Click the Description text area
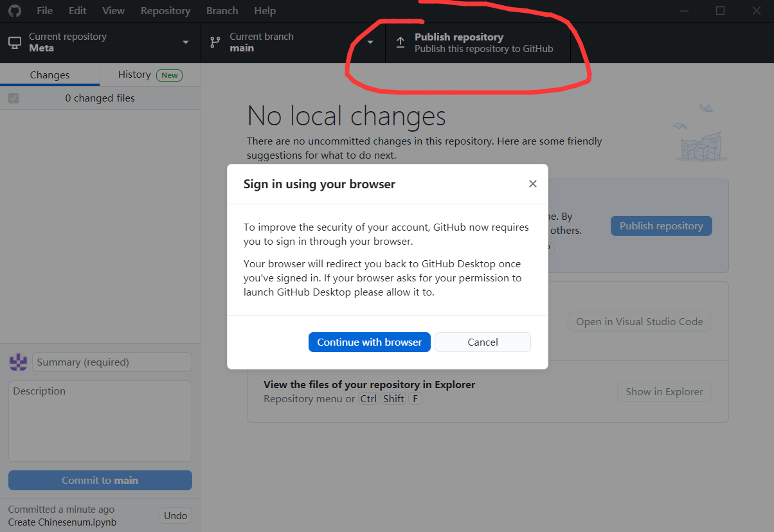774x532 pixels. (x=100, y=421)
